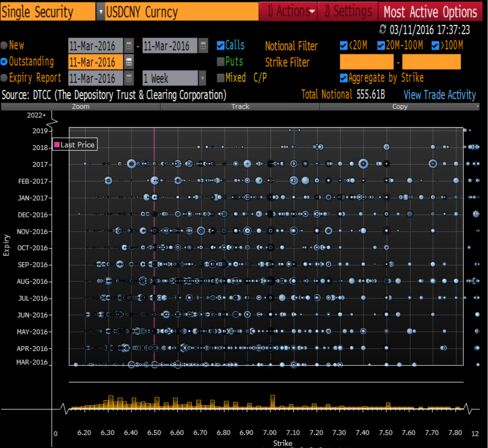Click the lower Strike Filter input field
Screen dimensions: 488x448
coord(367,62)
